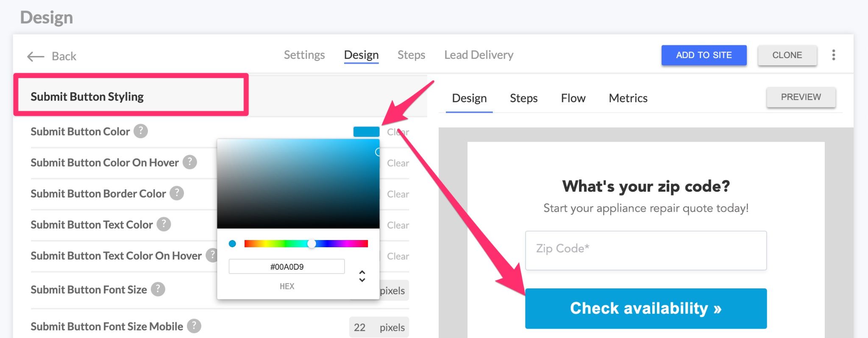
Task: Click the hex color value field
Action: click(x=287, y=267)
